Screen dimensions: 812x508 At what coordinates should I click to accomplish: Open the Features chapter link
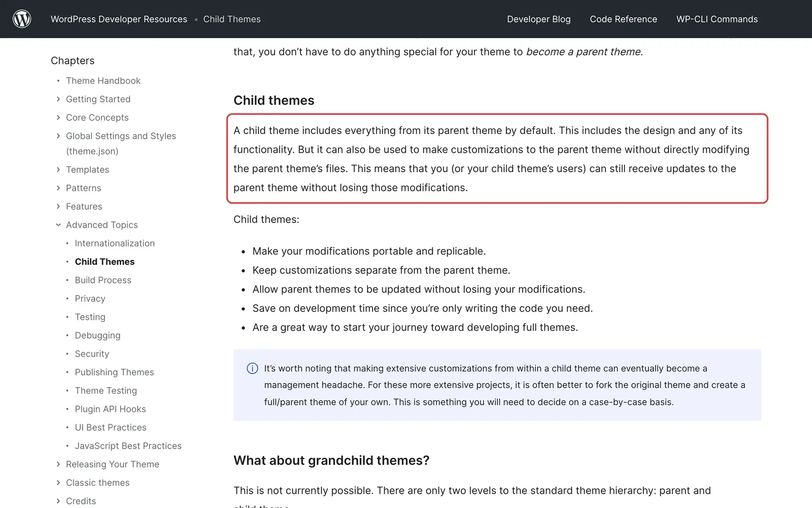click(x=84, y=206)
